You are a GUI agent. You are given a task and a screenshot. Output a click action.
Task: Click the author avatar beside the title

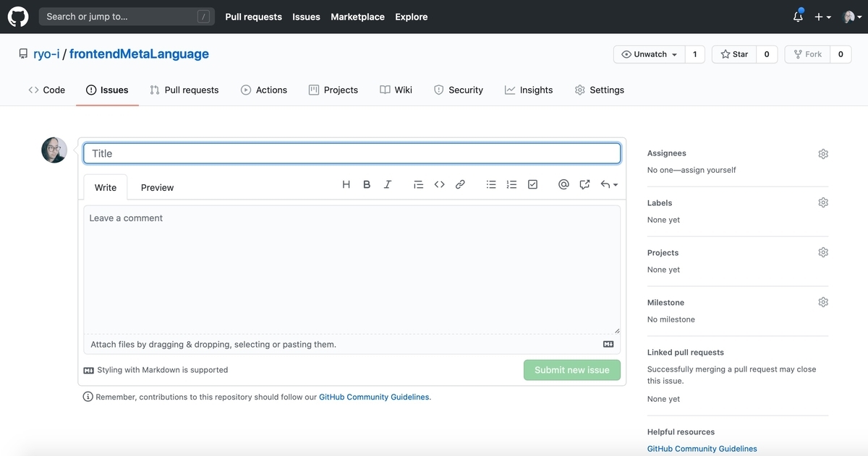pos(54,150)
